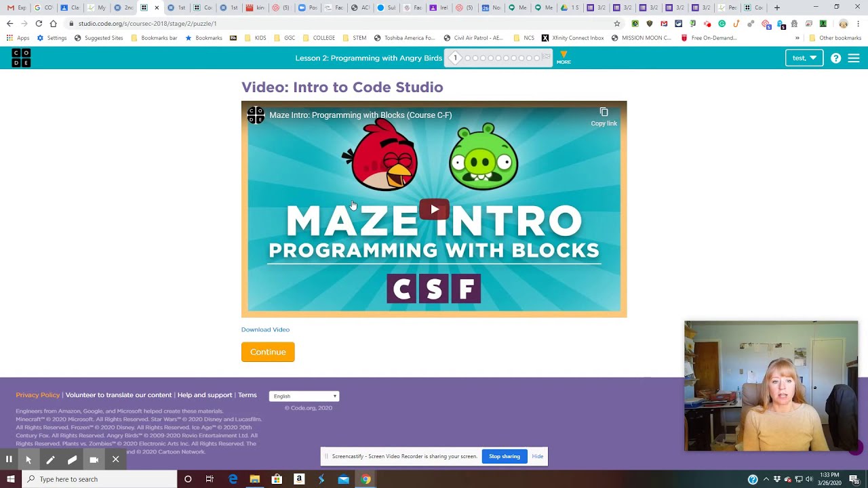Image resolution: width=868 pixels, height=488 pixels.
Task: Open the volume icon in system tray
Action: pyautogui.click(x=809, y=479)
